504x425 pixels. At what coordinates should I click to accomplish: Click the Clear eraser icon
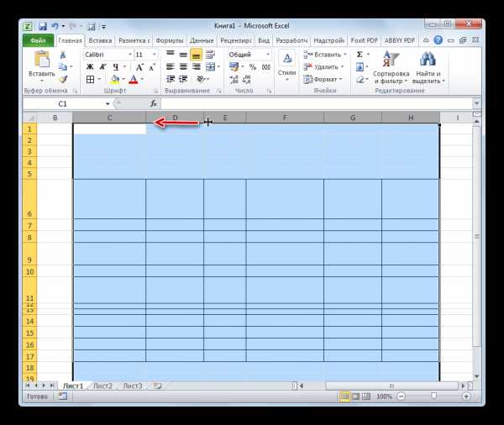(360, 79)
